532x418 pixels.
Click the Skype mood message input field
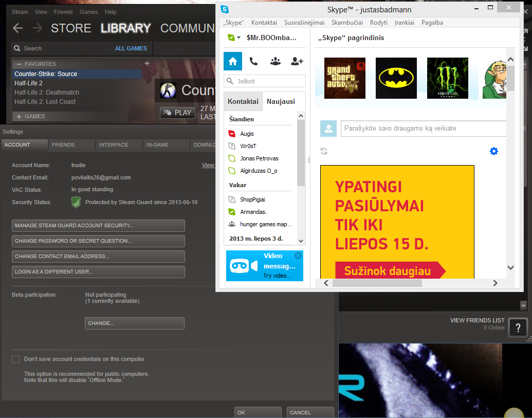point(424,129)
